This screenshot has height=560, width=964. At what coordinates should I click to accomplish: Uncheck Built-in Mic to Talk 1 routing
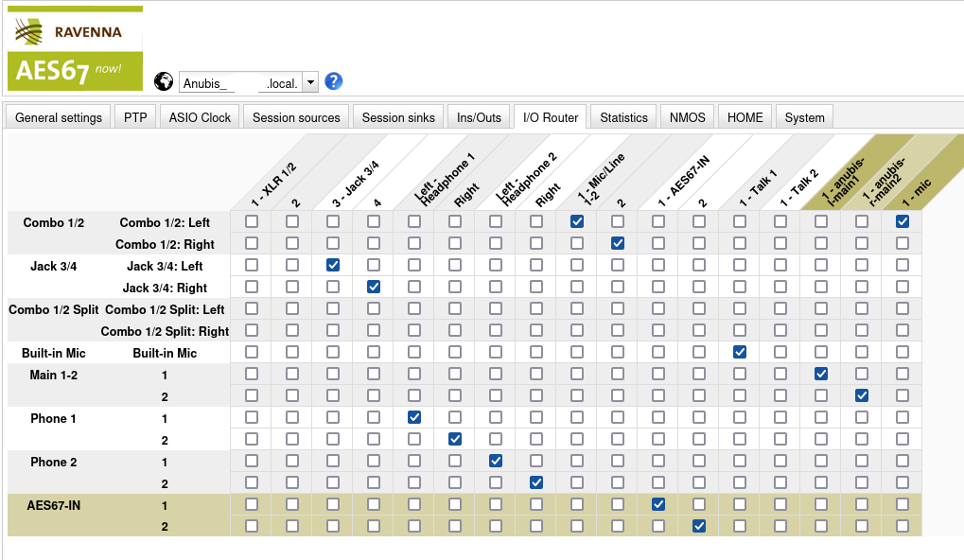(740, 352)
